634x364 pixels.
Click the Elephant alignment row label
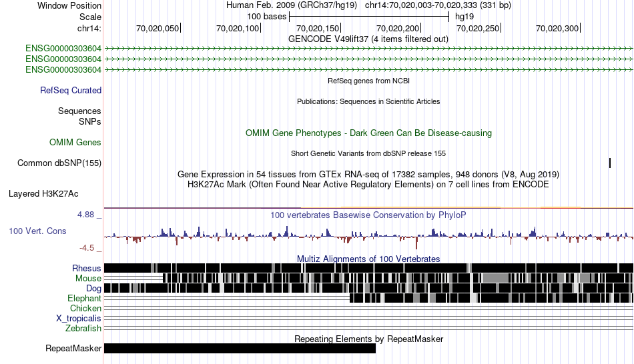84,298
